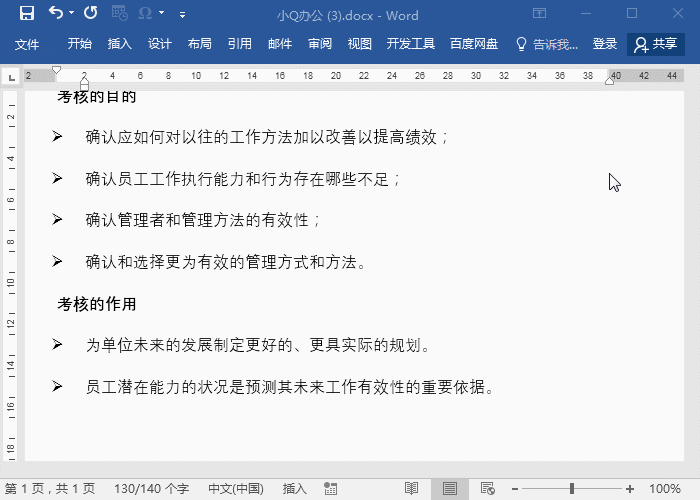Screen dimensions: 700x500
Task: Click the macro recording icon in status bar
Action: tap(330, 489)
